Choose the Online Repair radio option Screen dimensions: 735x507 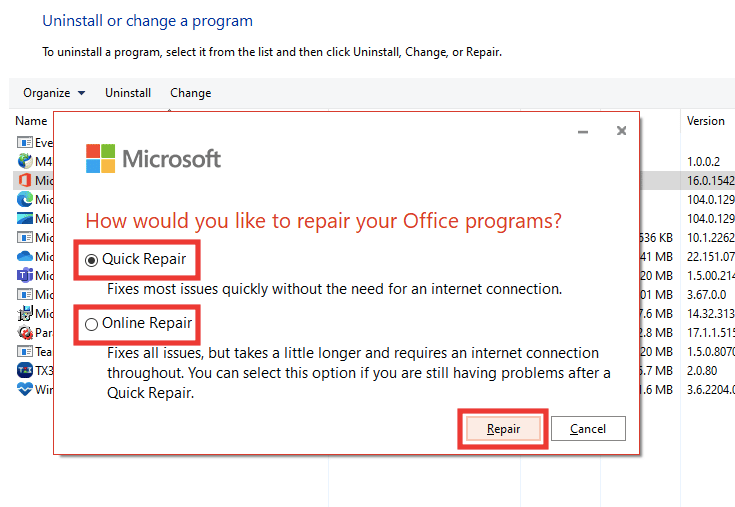pyautogui.click(x=91, y=324)
